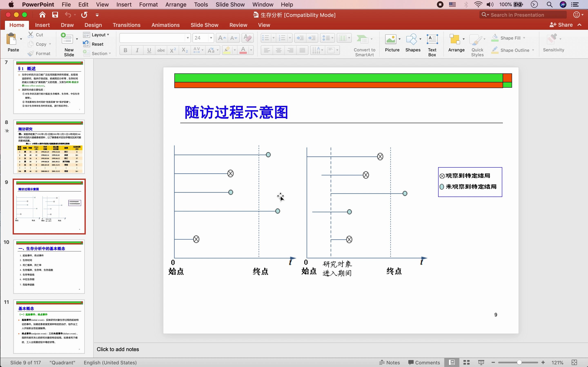Expand the Shape Fill dropdown arrow
This screenshot has width=588, height=367.
pos(524,38)
